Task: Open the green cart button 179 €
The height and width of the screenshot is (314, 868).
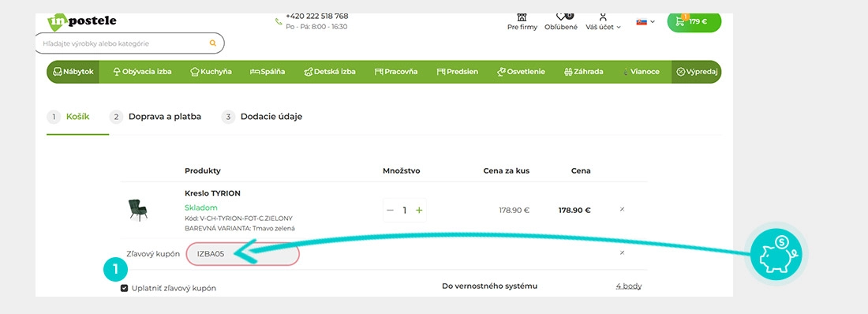Action: [694, 22]
